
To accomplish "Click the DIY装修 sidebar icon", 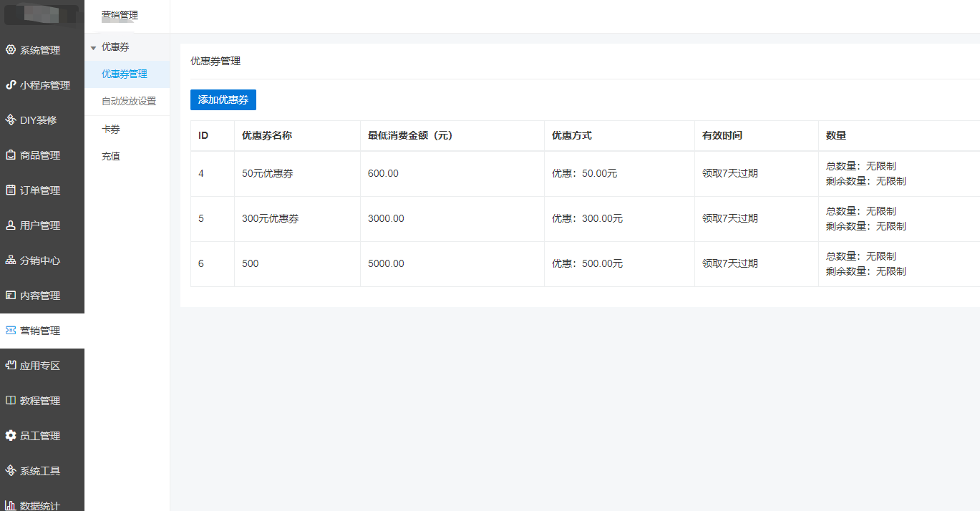I will tap(11, 120).
